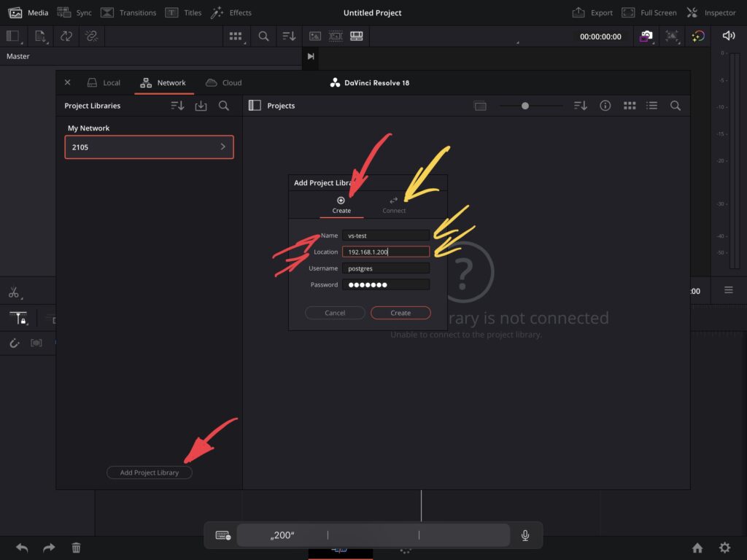Open the Transitions panel
Viewport: 747px width, 560px height.
pos(128,13)
